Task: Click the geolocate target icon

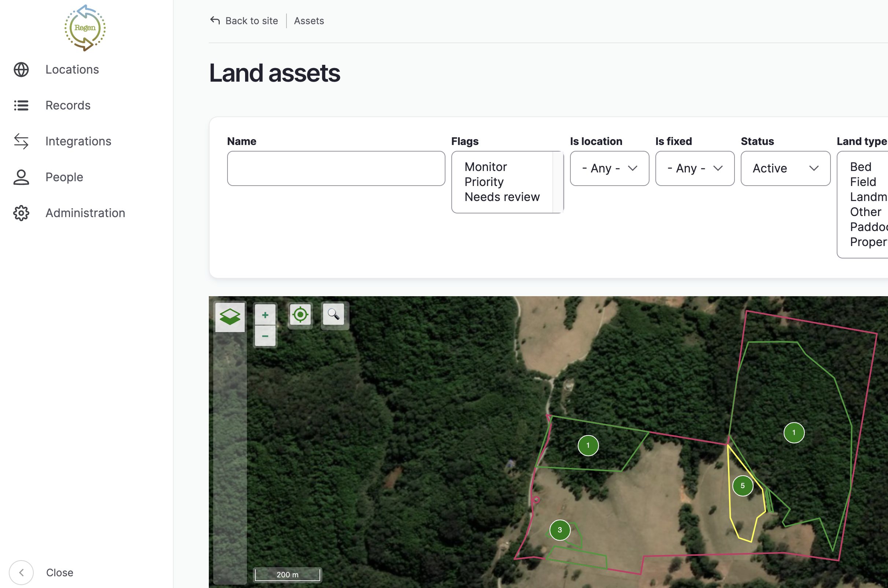Action: 300,315
